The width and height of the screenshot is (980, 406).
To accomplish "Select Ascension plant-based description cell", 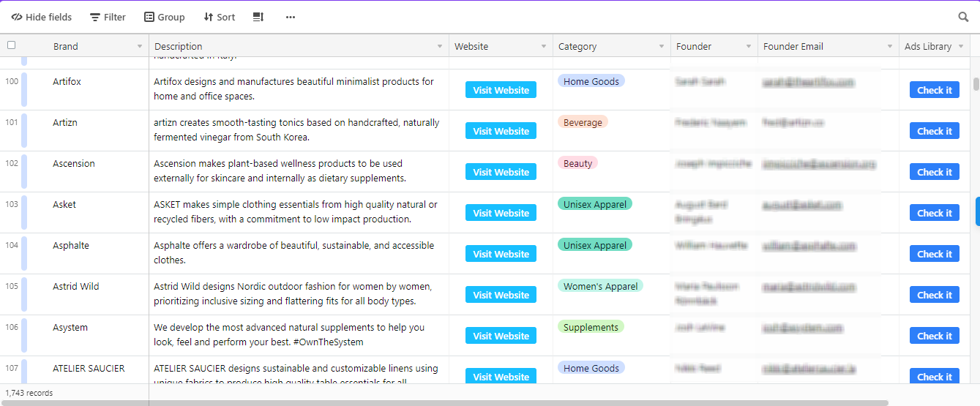I will 299,171.
